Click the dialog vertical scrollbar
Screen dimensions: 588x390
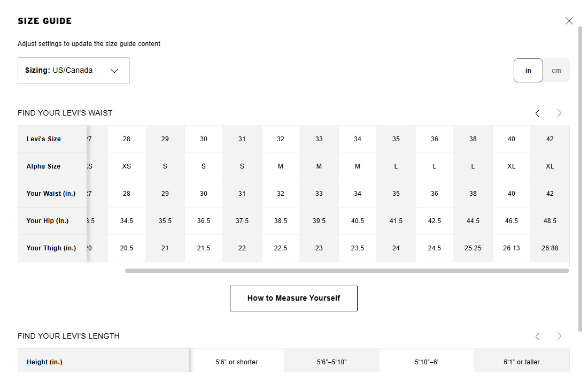pos(580,179)
